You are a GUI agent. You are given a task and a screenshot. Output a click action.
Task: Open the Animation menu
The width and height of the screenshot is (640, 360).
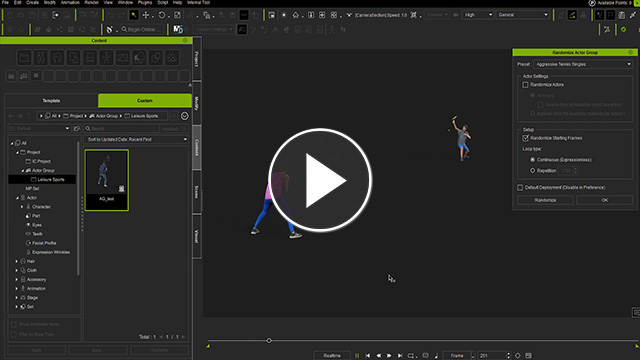70,2
